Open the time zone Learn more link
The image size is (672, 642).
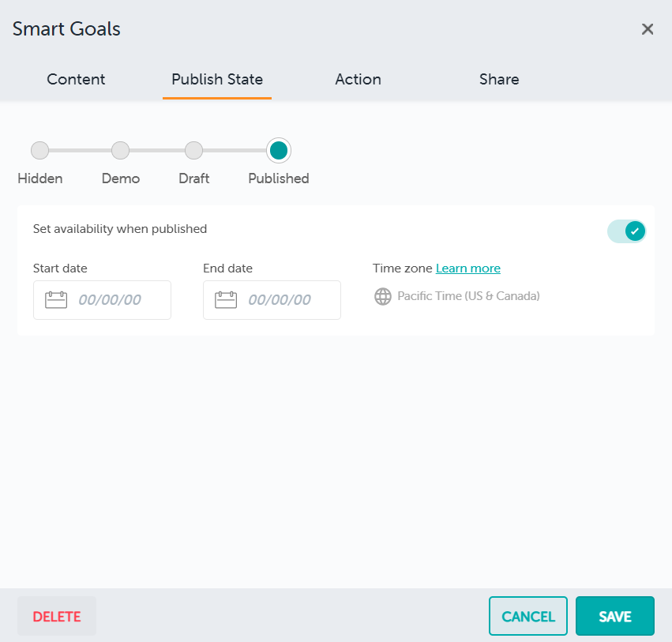(468, 268)
